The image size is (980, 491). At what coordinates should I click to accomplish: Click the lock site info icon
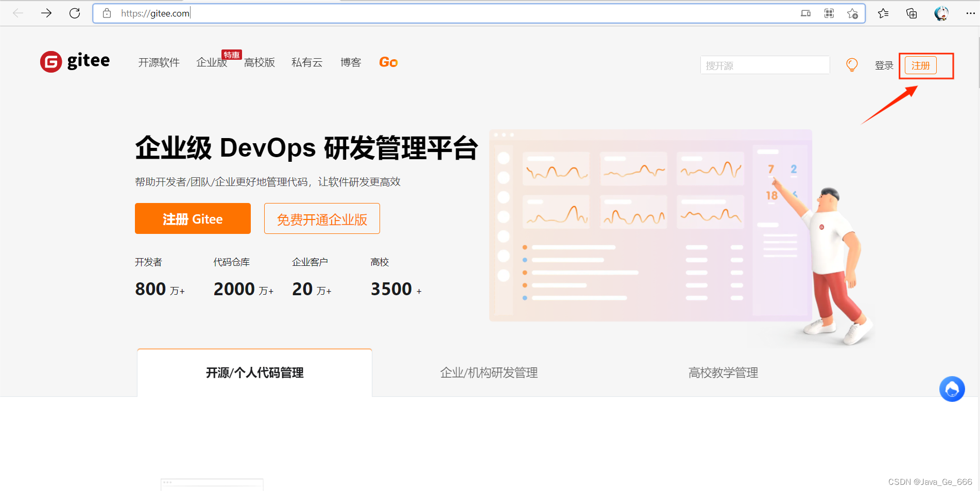click(x=107, y=13)
